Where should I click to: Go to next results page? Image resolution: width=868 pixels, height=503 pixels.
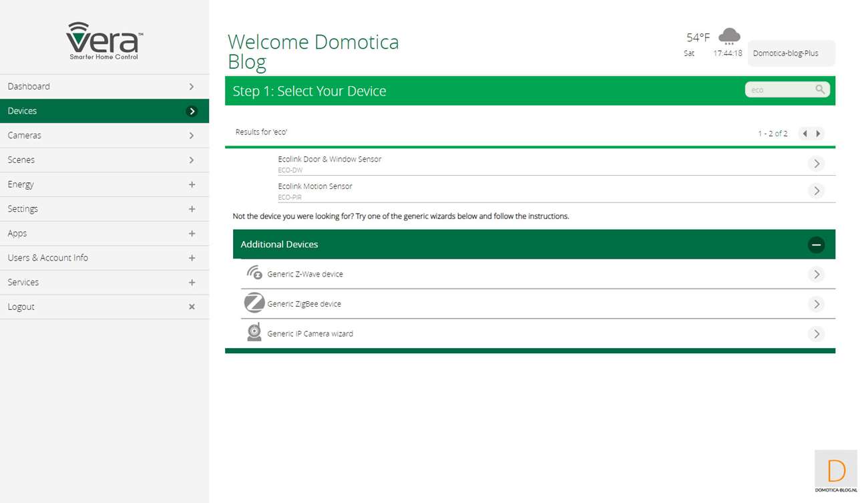click(x=819, y=134)
